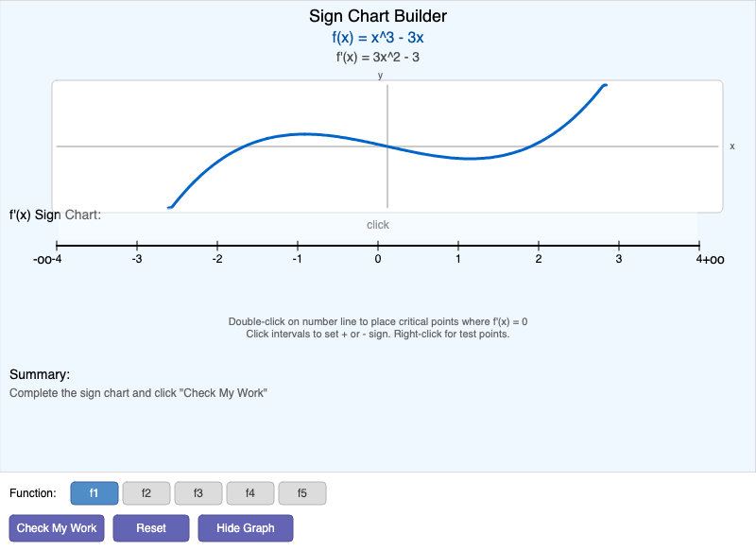Click the Reset button
756x550 pixels.
point(151,528)
